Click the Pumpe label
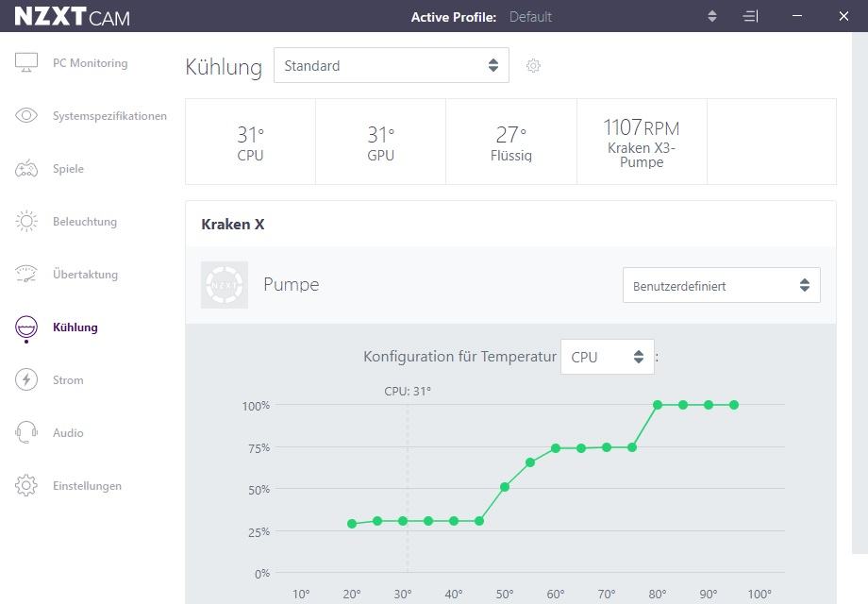Screen dimensions: 868x604 [292, 285]
